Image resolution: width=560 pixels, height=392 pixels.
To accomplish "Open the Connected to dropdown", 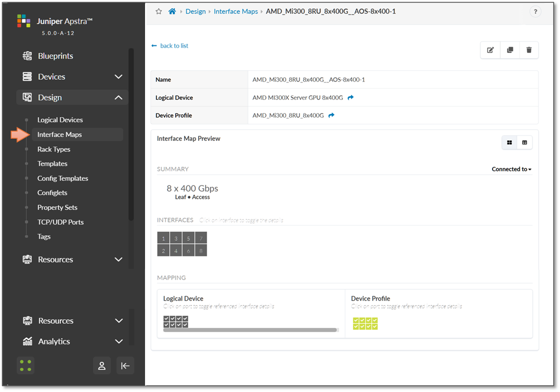I will (x=511, y=169).
